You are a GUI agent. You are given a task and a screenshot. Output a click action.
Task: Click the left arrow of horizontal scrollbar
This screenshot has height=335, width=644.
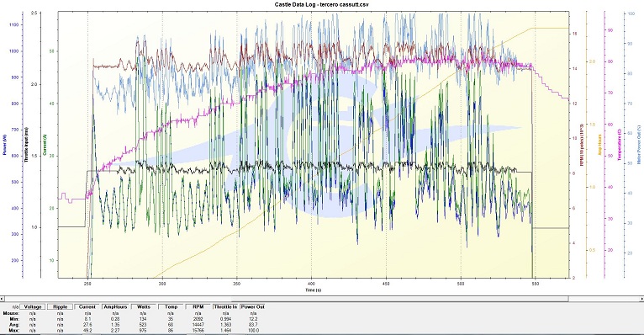(x=3, y=299)
